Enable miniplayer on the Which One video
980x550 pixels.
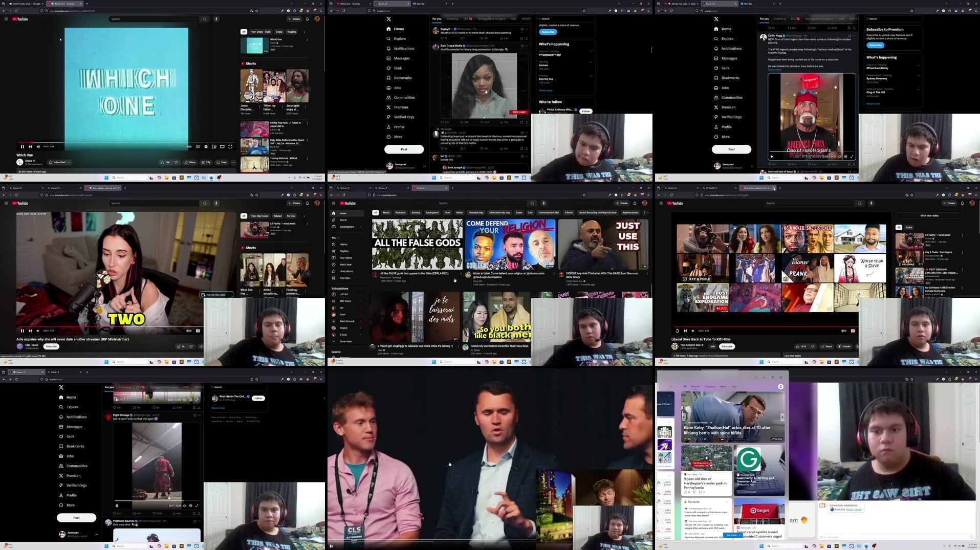click(214, 146)
